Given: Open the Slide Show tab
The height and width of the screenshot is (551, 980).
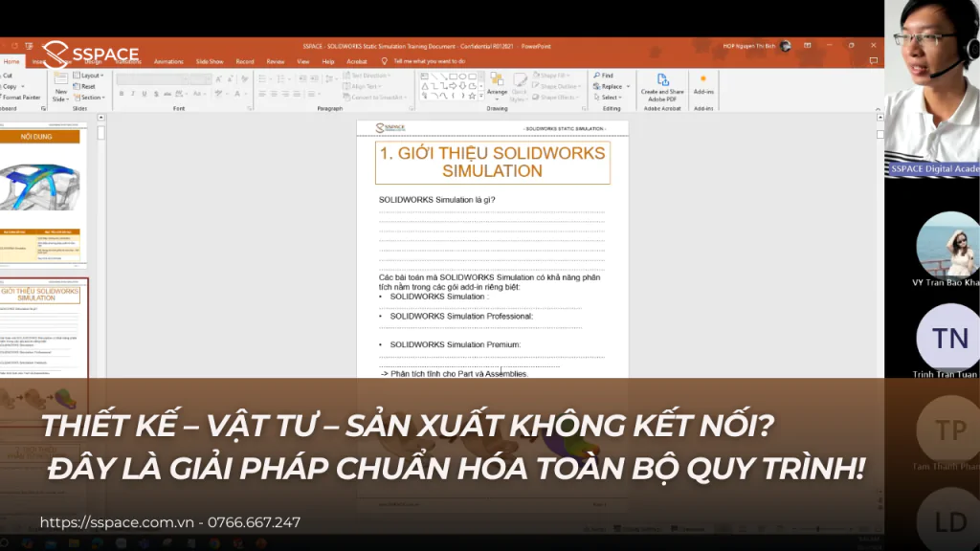Looking at the screenshot, I should click(x=210, y=62).
